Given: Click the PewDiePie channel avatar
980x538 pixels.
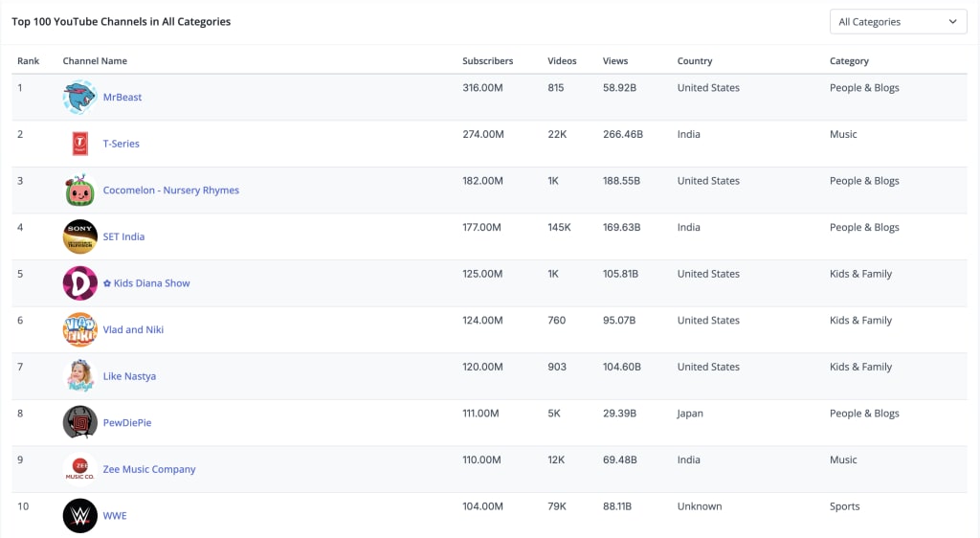Looking at the screenshot, I should [80, 422].
